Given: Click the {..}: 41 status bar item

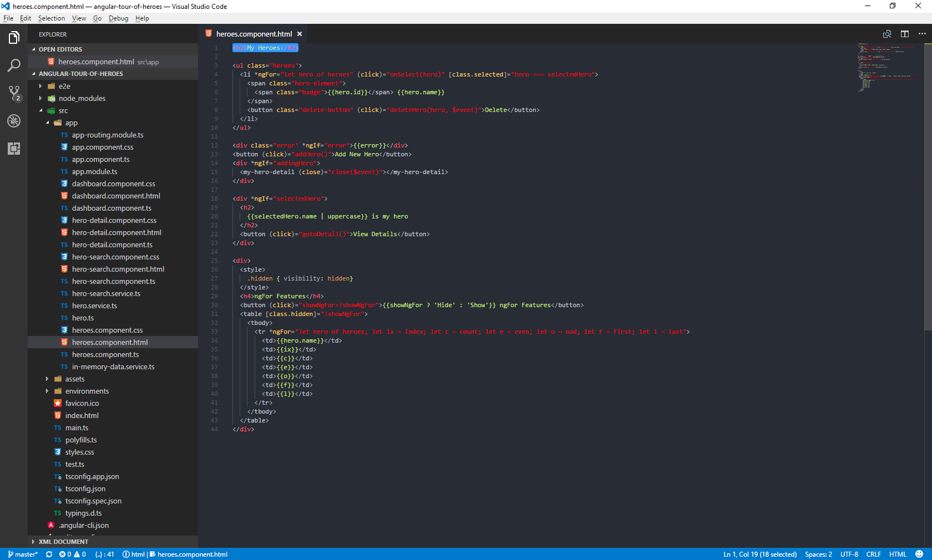Looking at the screenshot, I should point(104,554).
